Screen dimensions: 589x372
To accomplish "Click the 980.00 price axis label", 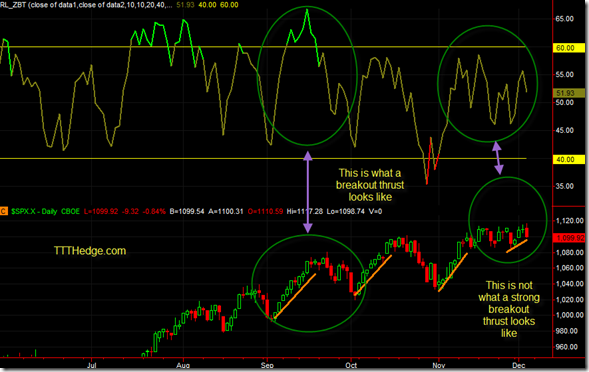I will 567,331.
